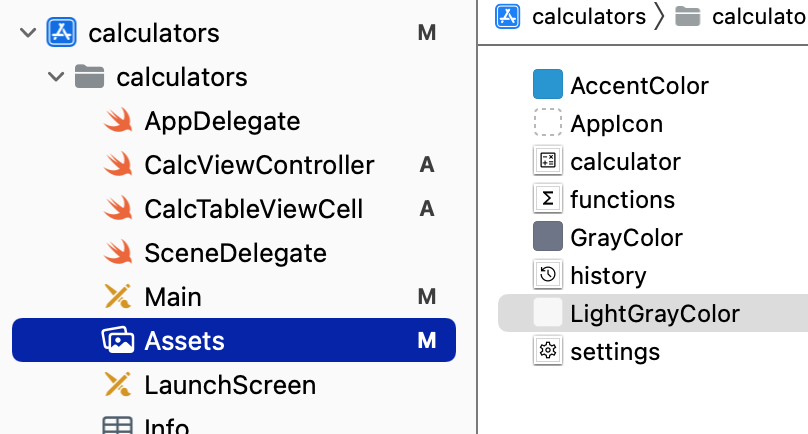
Task: Click calculators project in breadcrumb bar
Action: tap(571, 16)
